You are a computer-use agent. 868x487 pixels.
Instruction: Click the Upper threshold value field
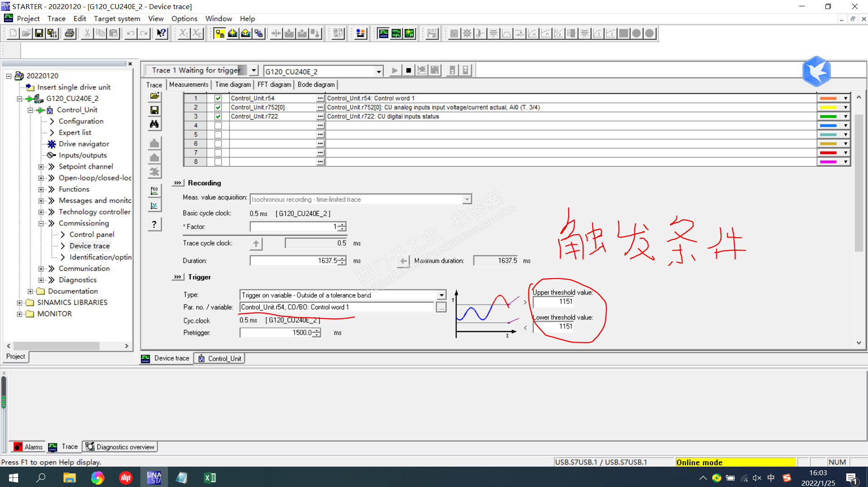(x=553, y=302)
